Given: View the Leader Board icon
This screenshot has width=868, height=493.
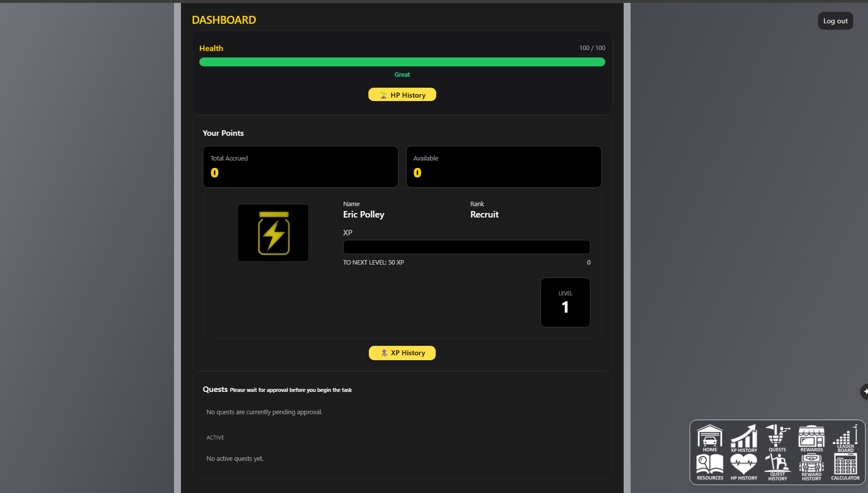Looking at the screenshot, I should [845, 438].
